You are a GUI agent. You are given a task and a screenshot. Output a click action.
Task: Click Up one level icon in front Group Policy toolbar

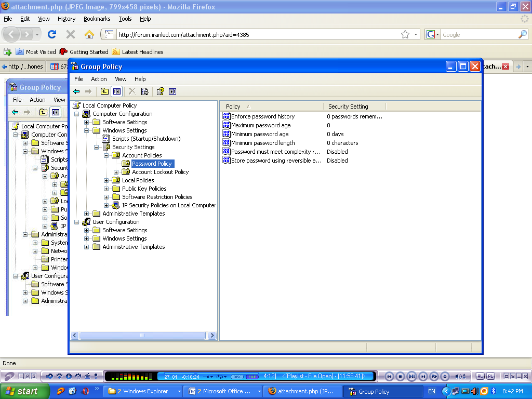[x=104, y=91]
